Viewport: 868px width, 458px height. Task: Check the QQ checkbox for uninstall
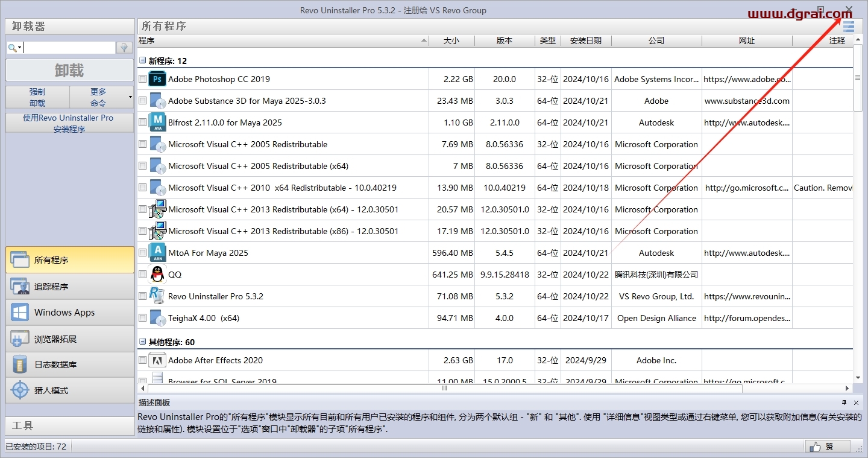[142, 275]
